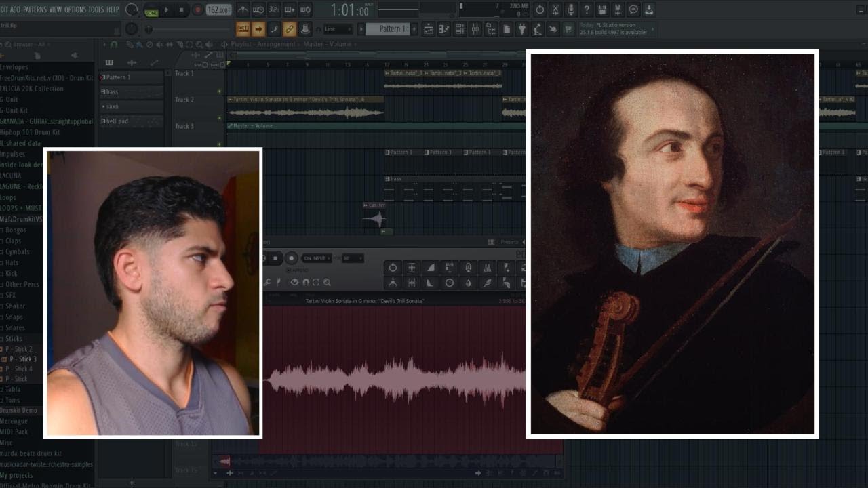Viewport: 868px width, 488px height.
Task: Open the tempo tapper icon
Action: (538, 29)
